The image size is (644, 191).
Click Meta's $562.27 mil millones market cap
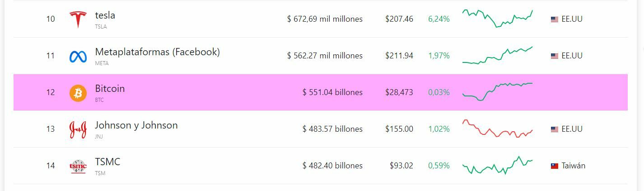pos(325,56)
